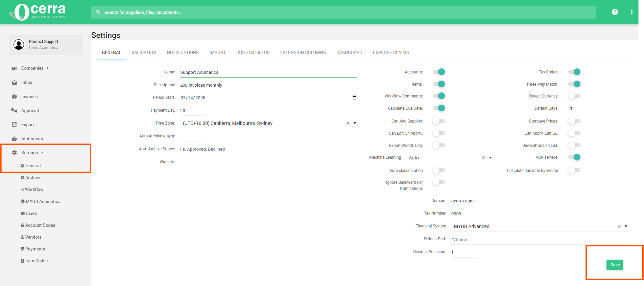Click the Invoices basket icon
This screenshot has width=644, height=286.
click(x=14, y=96)
